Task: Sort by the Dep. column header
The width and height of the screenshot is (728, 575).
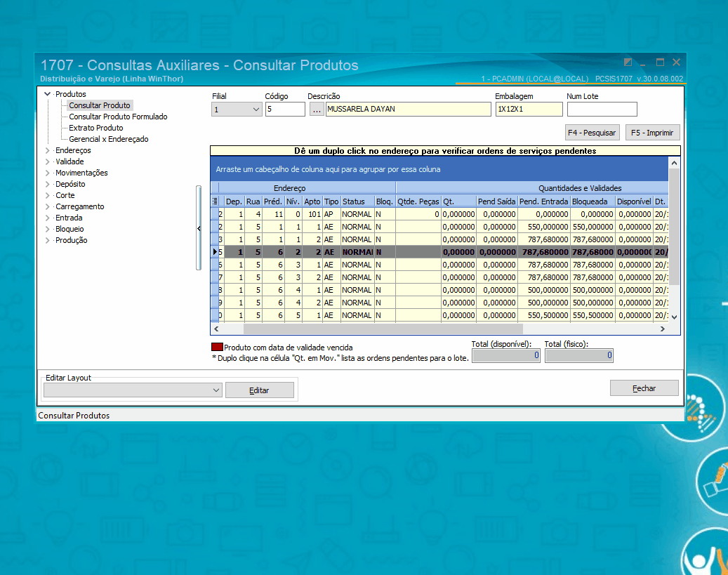Action: click(x=234, y=201)
